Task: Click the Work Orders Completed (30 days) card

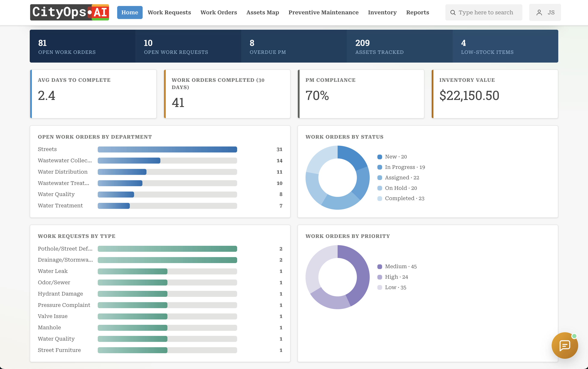Action: coord(227,94)
